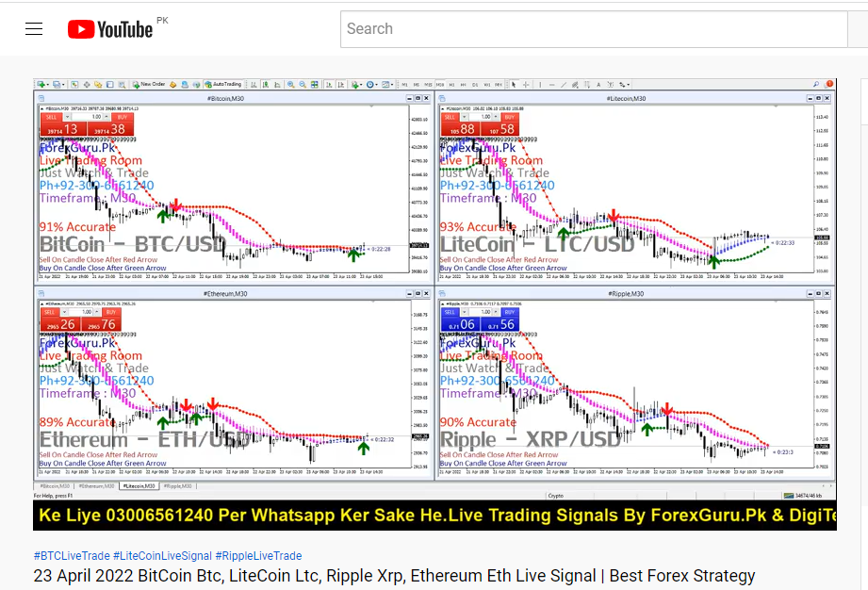This screenshot has height=590, width=868.
Task: Click BUY in the Litecoin chart panel
Action: tap(510, 117)
